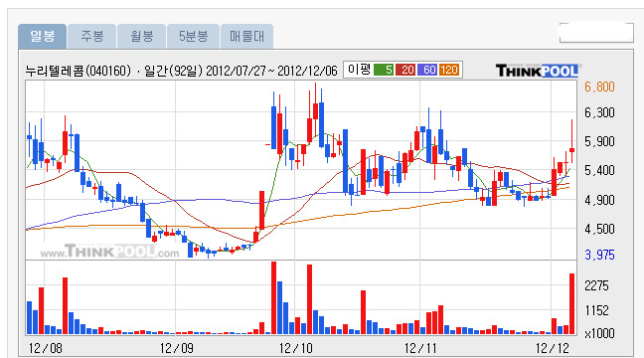Screen dimensions: 644x358
Task: Click the 12/10 date axis label
Action: coord(296,348)
